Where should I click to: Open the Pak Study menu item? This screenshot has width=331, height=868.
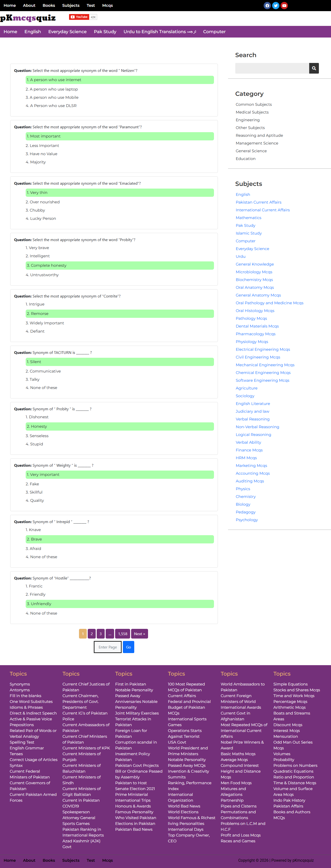pos(105,32)
